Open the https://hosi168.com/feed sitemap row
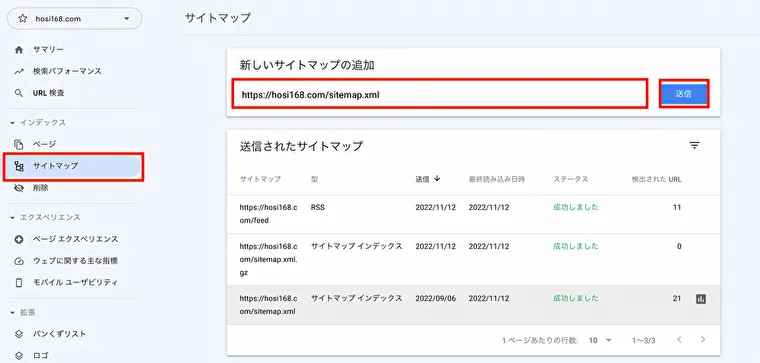The width and height of the screenshot is (760, 363). 473,214
